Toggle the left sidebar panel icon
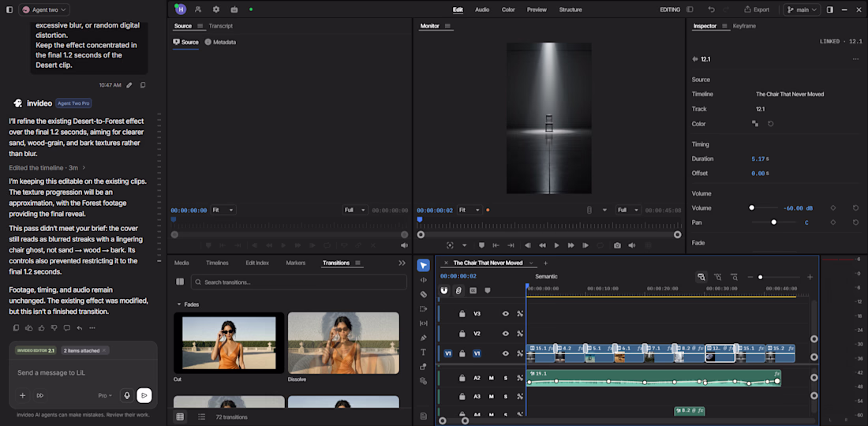Screen dimensions: 868x426 pos(9,9)
